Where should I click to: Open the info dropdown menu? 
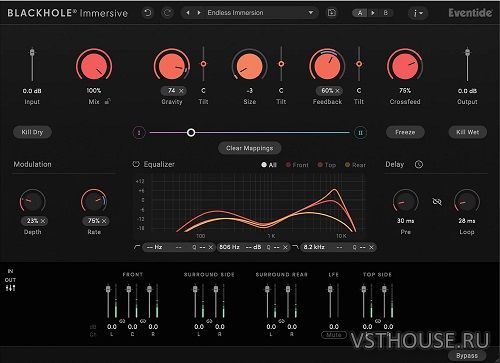click(418, 13)
